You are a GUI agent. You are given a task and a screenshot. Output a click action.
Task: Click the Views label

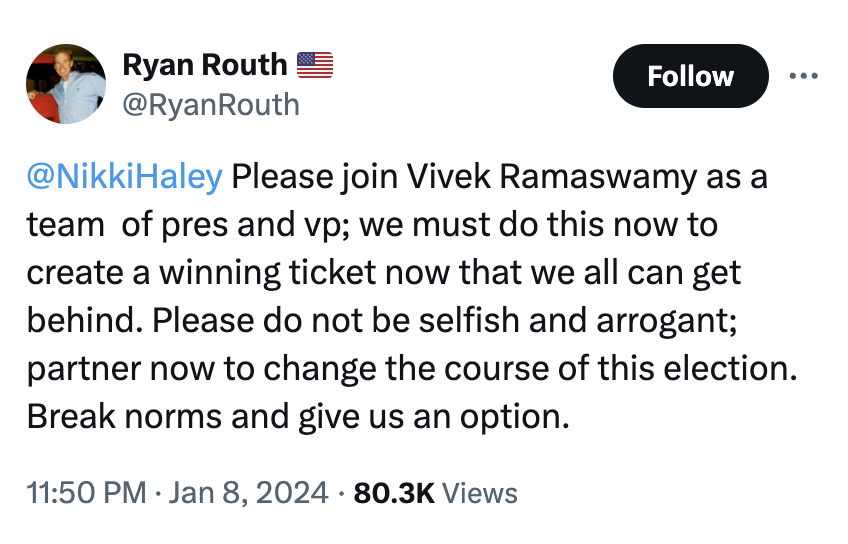click(479, 492)
